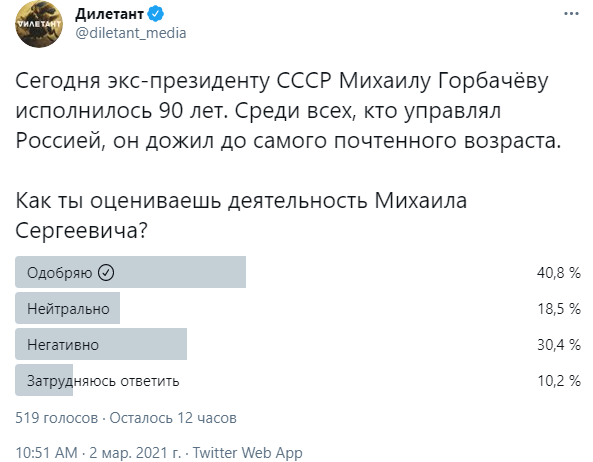Open the @diletant_media handle link
This screenshot has height=462, width=593.
click(x=131, y=33)
